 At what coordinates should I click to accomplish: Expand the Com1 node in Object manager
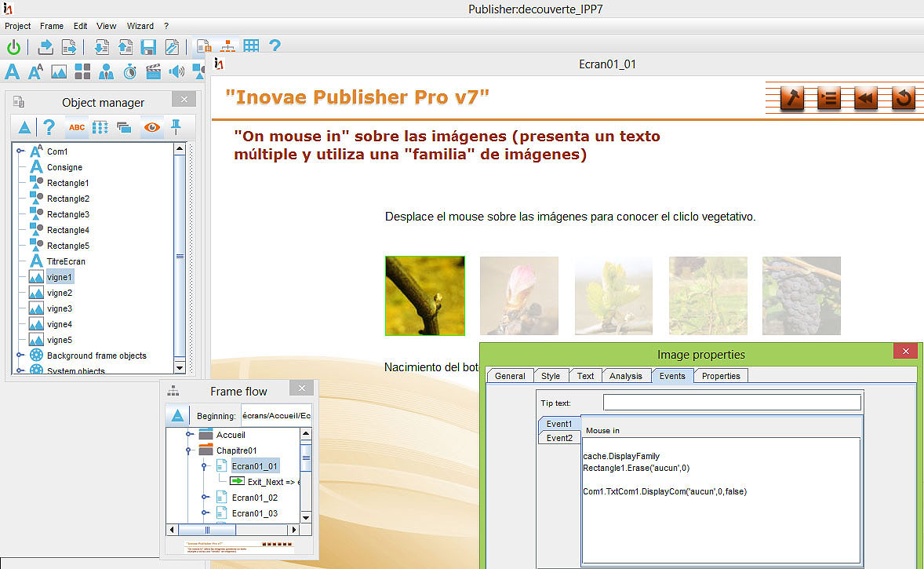coord(20,151)
